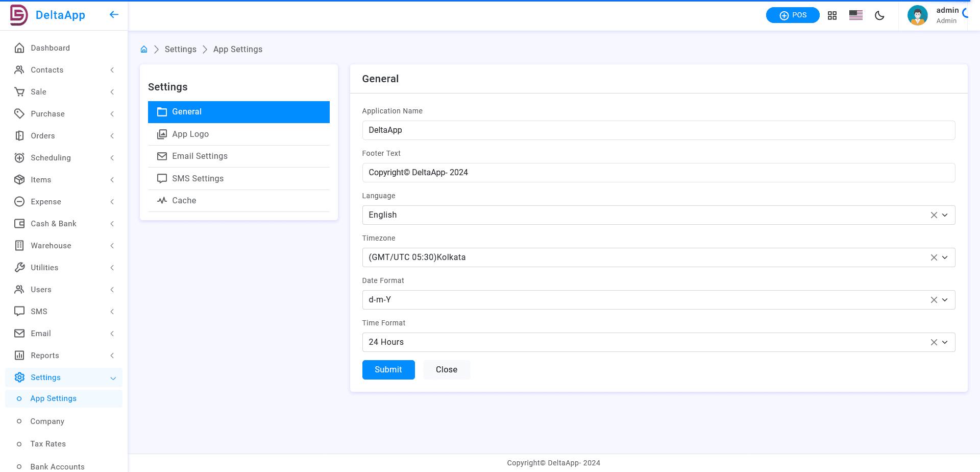Open the Time Format dropdown arrow
Viewport: 980px width, 472px height.
click(x=945, y=342)
